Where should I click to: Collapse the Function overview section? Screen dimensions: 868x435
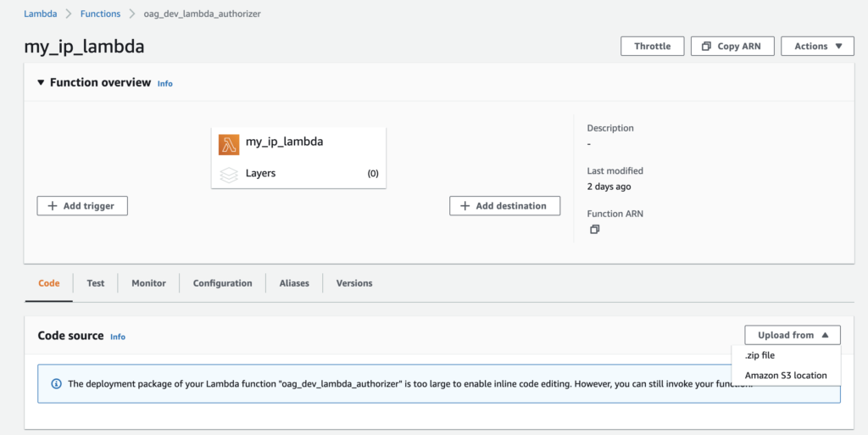[40, 83]
